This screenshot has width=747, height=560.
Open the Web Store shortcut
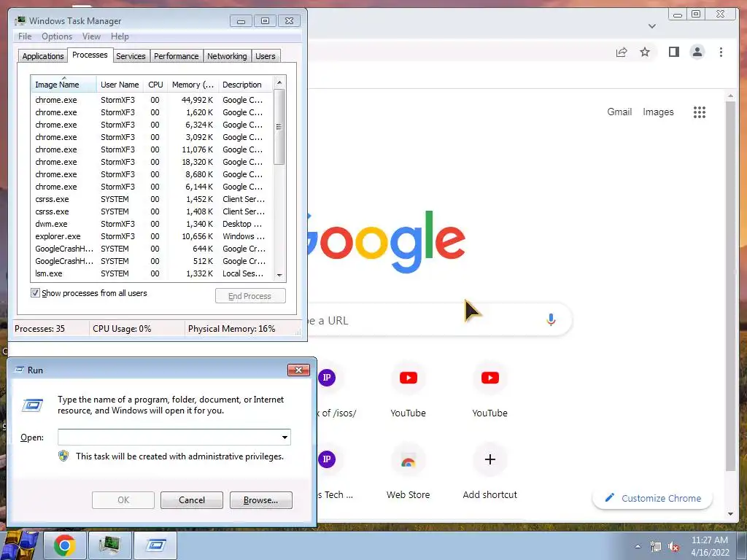(408, 460)
